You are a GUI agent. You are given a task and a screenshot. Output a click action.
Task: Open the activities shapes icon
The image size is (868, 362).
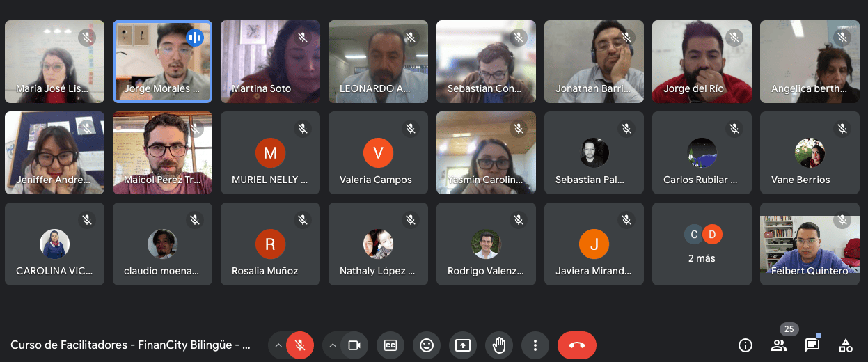[x=846, y=345]
